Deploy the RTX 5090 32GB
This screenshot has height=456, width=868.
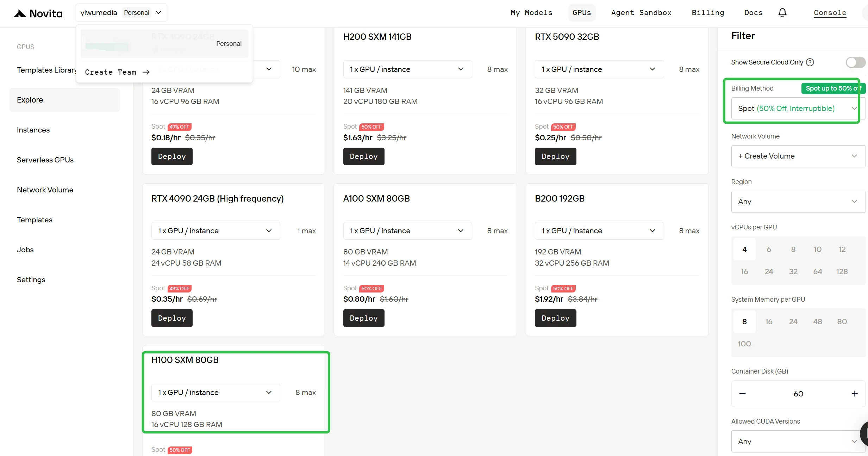tap(555, 156)
